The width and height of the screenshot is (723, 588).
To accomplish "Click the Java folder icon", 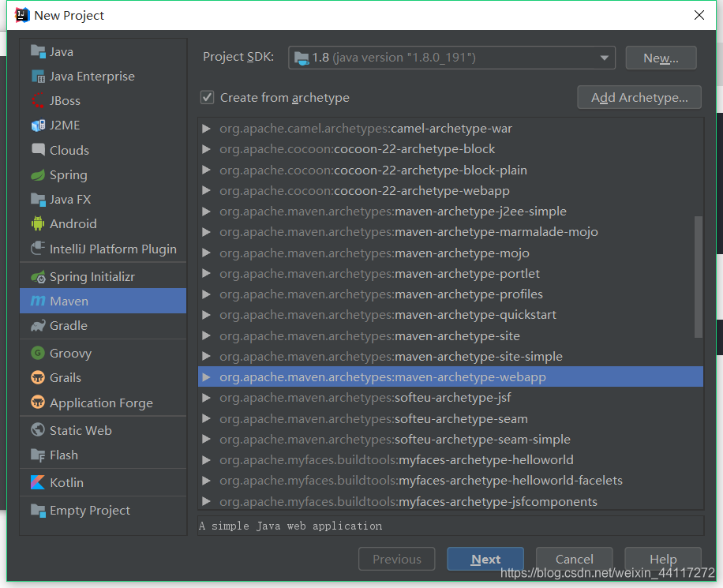I will coord(38,51).
